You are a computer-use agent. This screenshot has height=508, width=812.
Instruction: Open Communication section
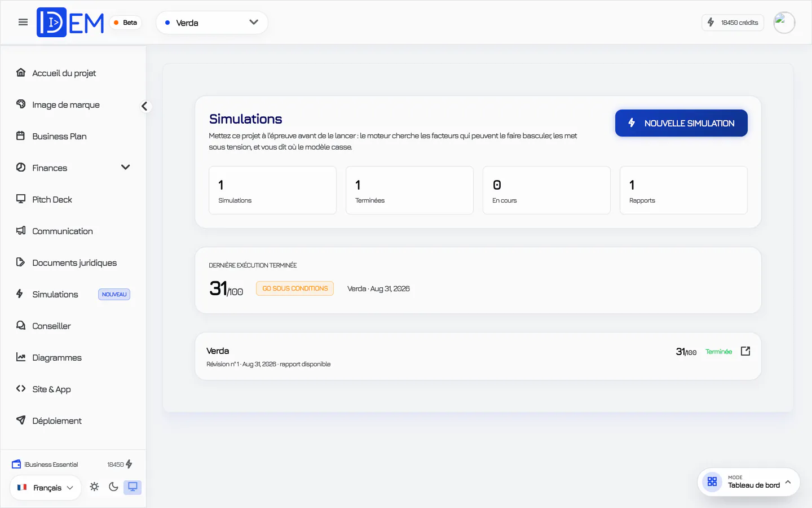(x=63, y=231)
